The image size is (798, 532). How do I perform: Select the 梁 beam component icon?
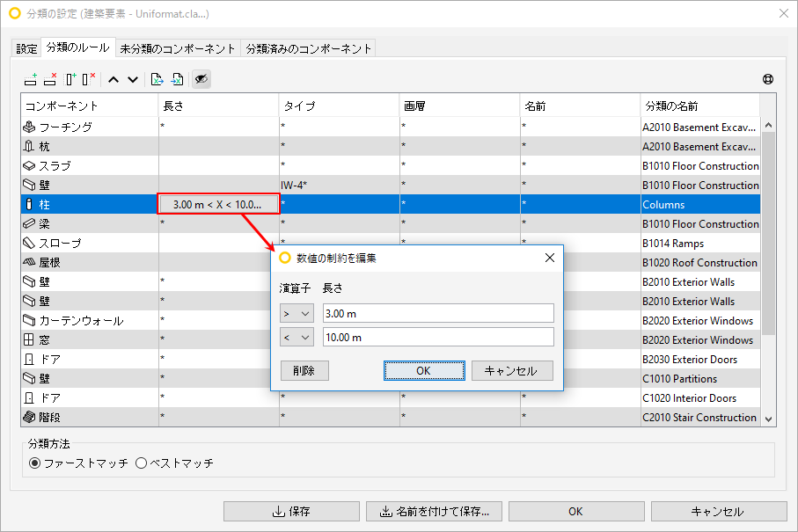point(29,223)
